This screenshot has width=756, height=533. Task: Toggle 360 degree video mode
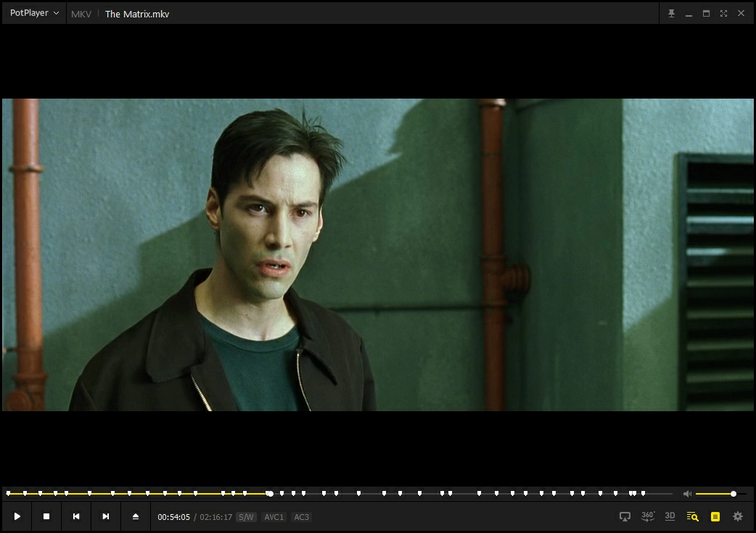tap(647, 516)
